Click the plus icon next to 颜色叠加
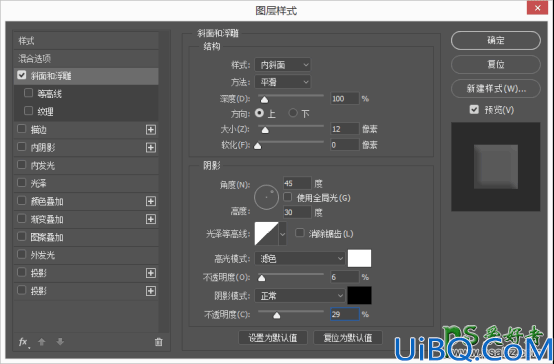The height and width of the screenshot is (364, 554). [x=151, y=201]
